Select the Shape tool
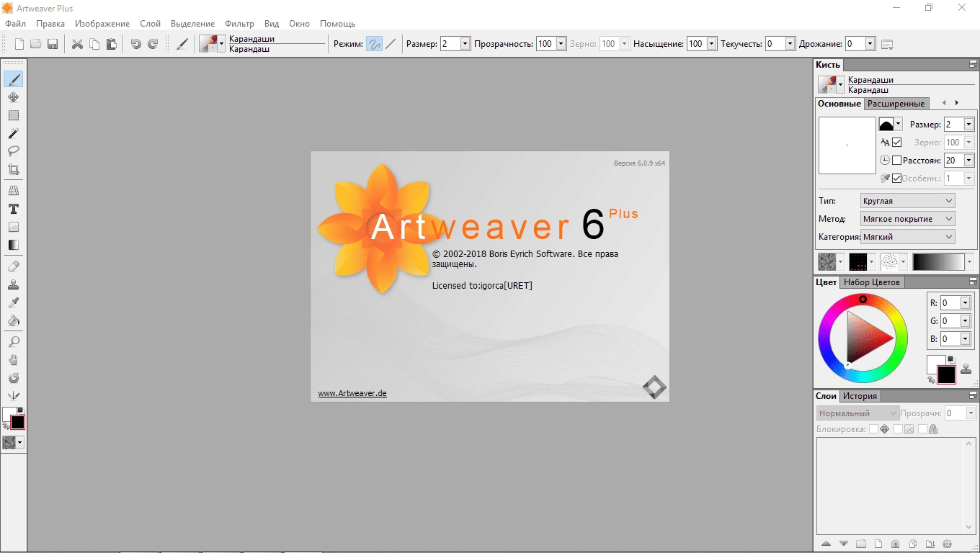980x553 pixels. (13, 227)
